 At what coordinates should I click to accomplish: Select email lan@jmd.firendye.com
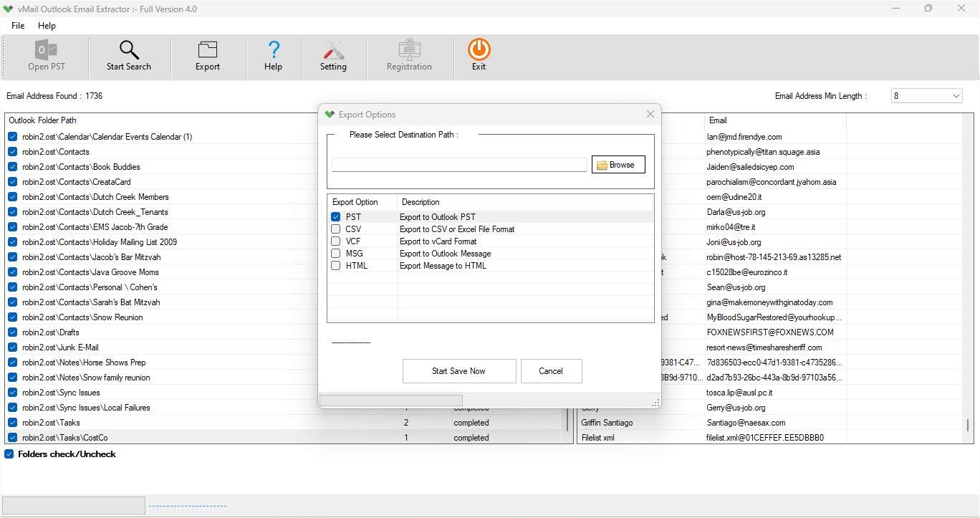(x=744, y=137)
